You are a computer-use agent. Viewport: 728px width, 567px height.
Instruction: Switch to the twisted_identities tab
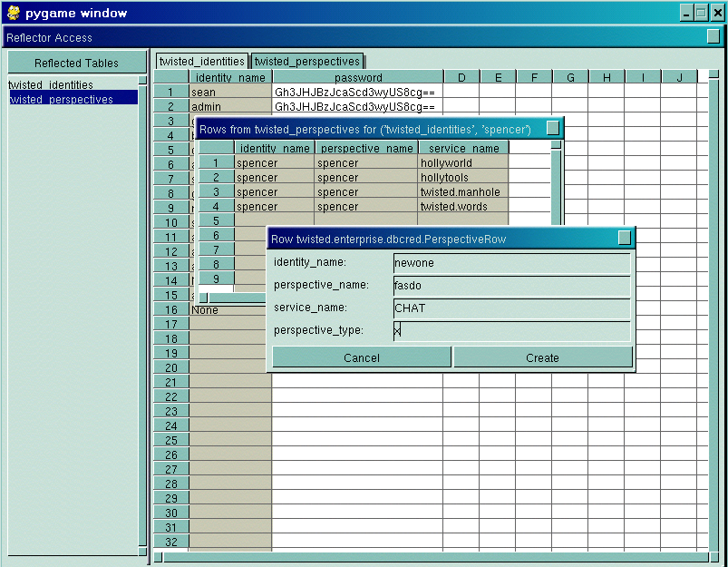tap(201, 62)
